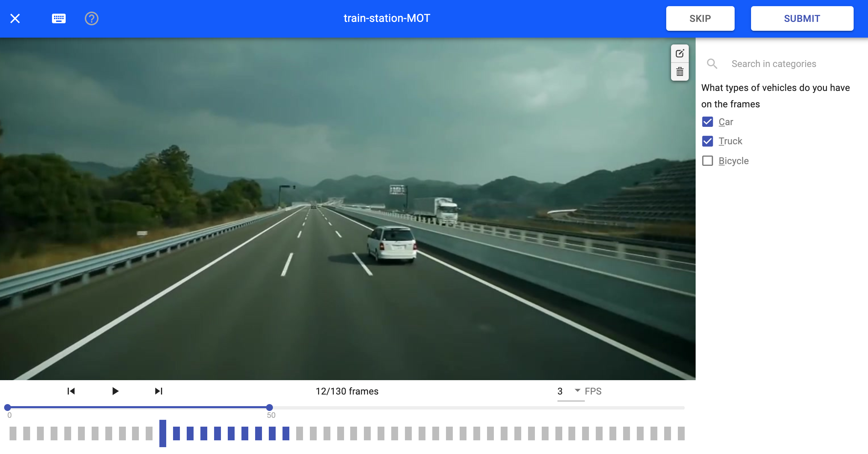Uncheck the Truck checkbox
The height and width of the screenshot is (454, 868).
point(707,141)
